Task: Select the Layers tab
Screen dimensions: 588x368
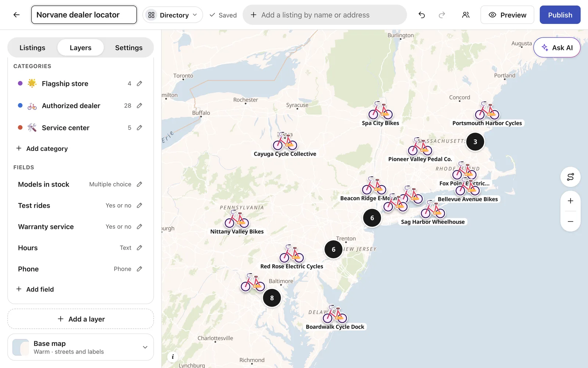Action: (80, 47)
